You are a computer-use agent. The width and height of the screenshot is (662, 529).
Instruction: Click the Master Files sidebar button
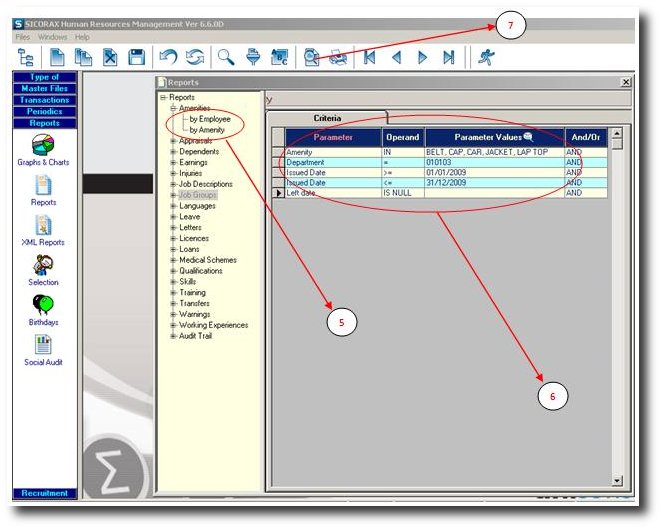click(45, 89)
